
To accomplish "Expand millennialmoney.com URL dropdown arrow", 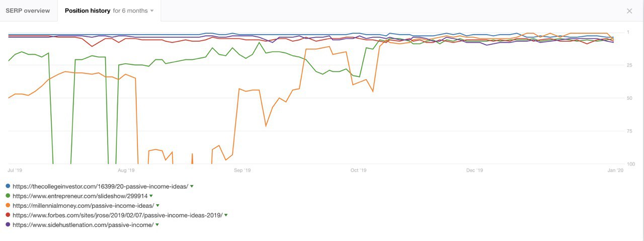I will coord(158,205).
